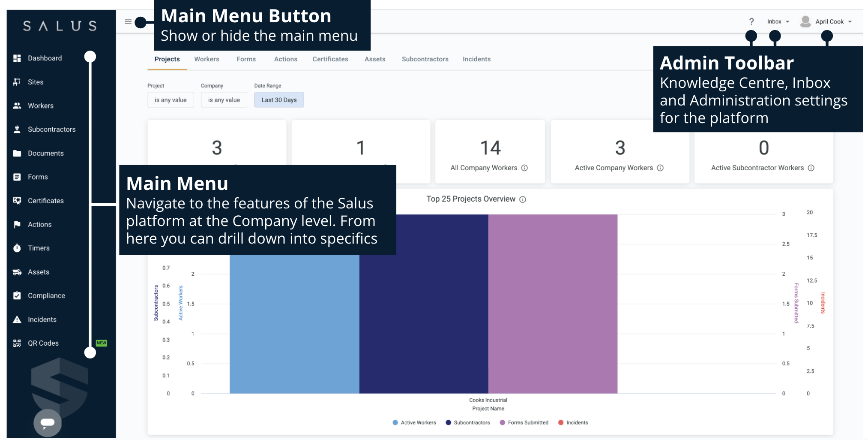Switch to the Workers tab
The width and height of the screenshot is (868, 440).
pos(207,59)
